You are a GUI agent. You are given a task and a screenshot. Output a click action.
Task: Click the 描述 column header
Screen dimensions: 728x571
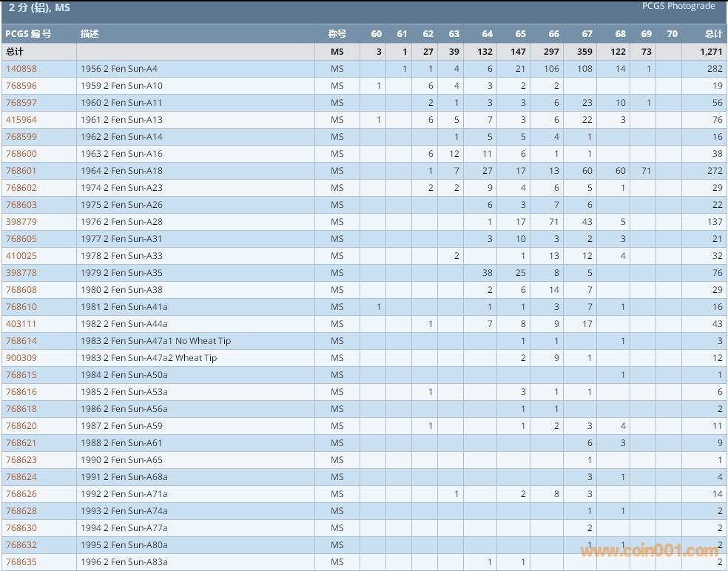tap(90, 34)
